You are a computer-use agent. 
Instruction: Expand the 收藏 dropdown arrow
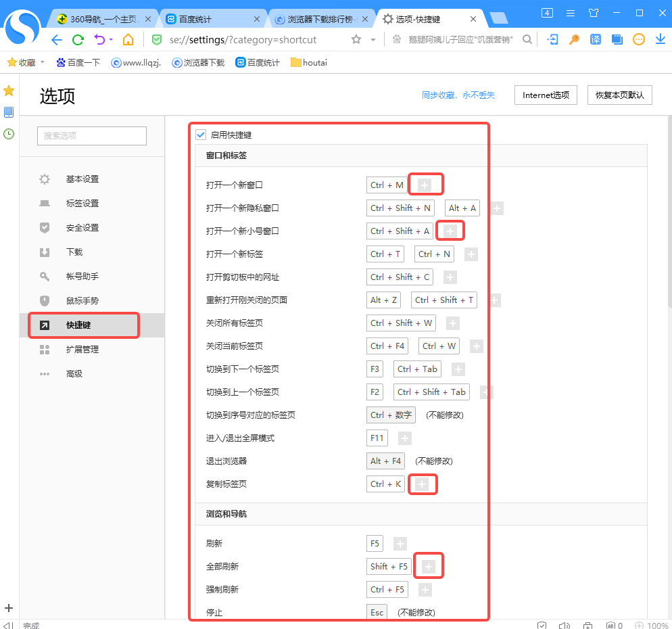pyautogui.click(x=43, y=62)
